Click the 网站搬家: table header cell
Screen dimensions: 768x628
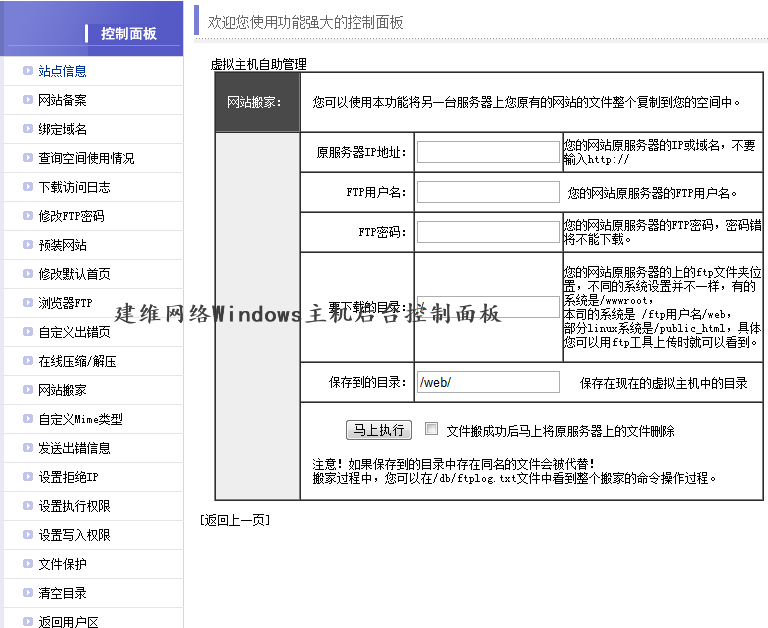258,102
